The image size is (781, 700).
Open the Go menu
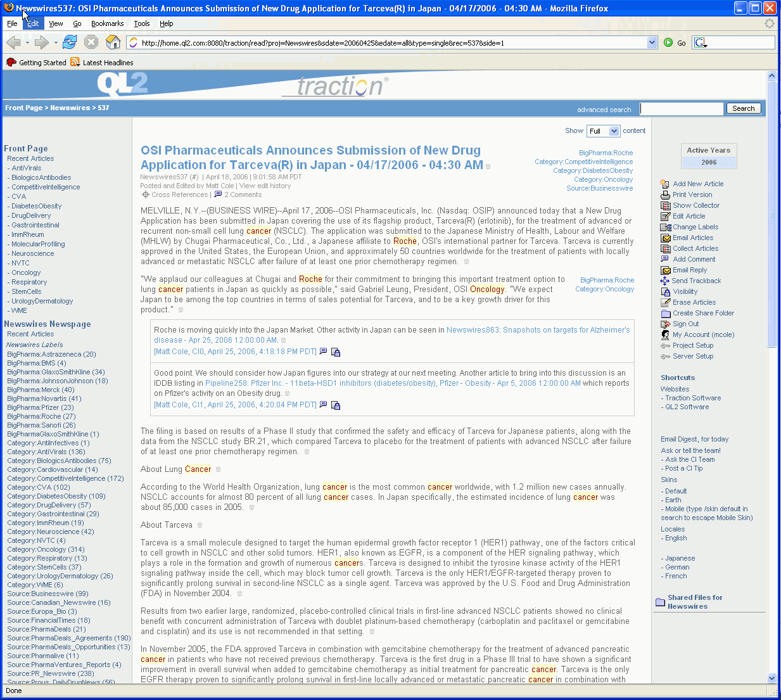coord(77,23)
